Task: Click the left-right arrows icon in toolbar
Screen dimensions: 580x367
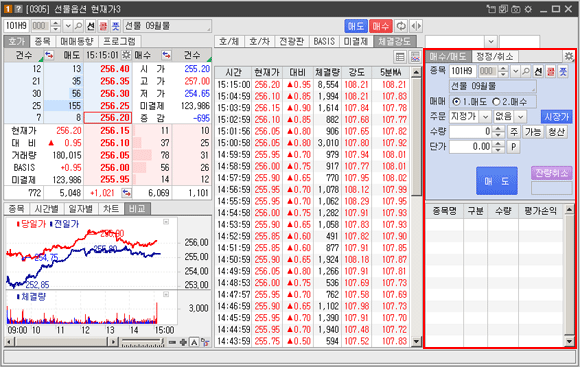Action: [x=416, y=26]
